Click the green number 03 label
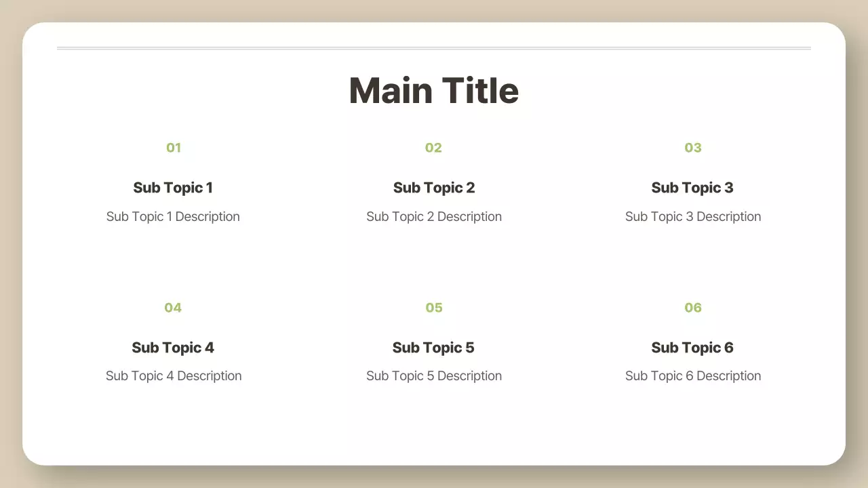 tap(692, 148)
